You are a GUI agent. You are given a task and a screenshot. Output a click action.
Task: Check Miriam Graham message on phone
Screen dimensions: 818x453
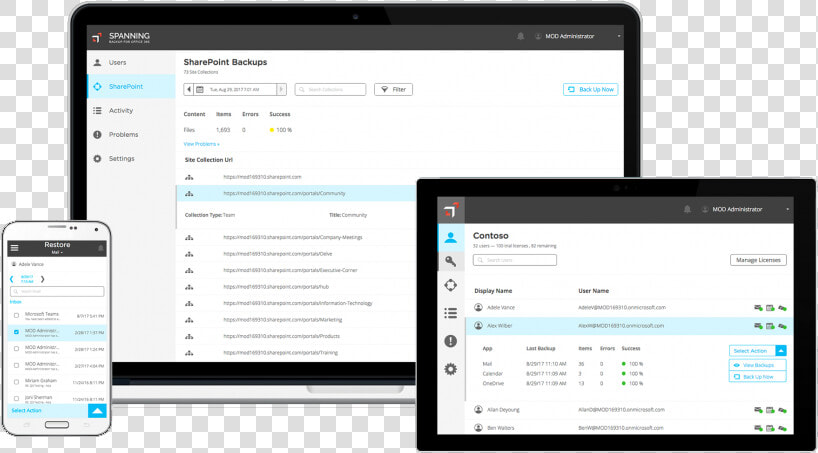point(16,382)
